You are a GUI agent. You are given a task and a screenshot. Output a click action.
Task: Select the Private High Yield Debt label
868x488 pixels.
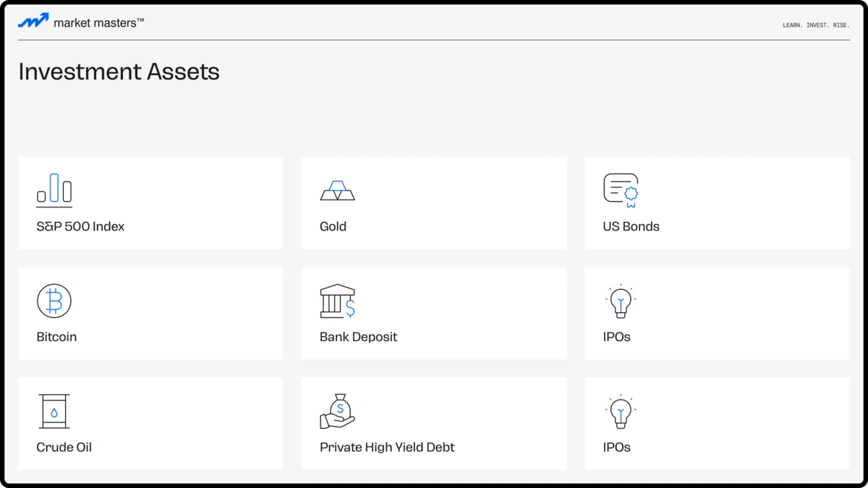click(x=387, y=448)
